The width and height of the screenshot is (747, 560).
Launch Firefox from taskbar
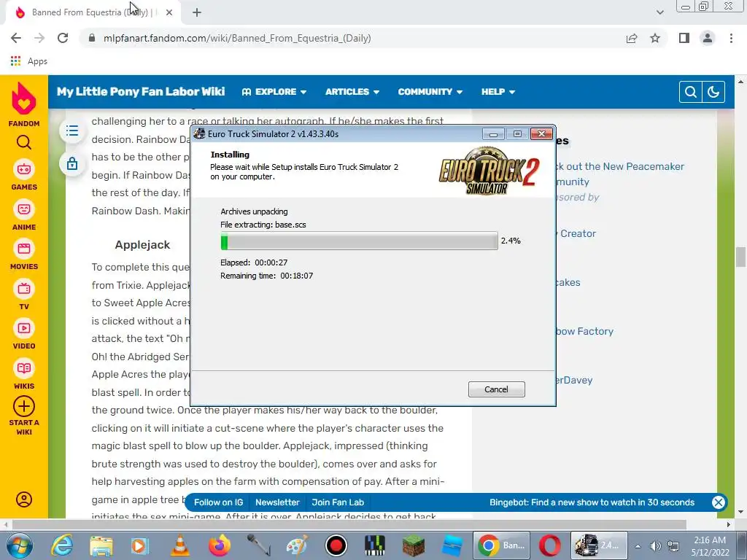[219, 545]
